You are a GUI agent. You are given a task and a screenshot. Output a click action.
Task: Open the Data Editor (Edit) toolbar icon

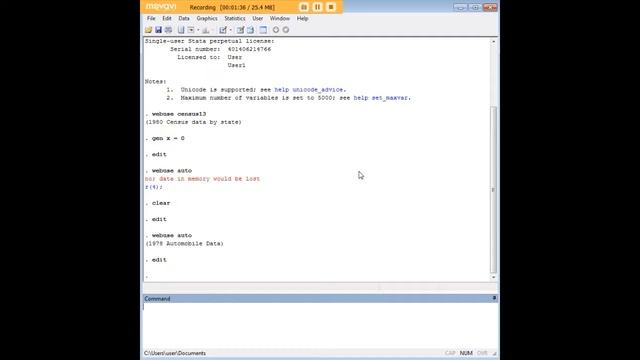[240, 30]
